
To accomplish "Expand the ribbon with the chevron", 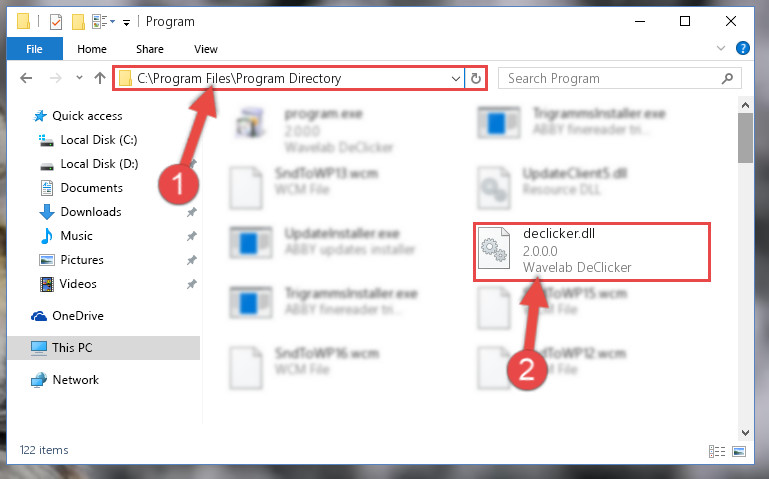I will [720, 48].
